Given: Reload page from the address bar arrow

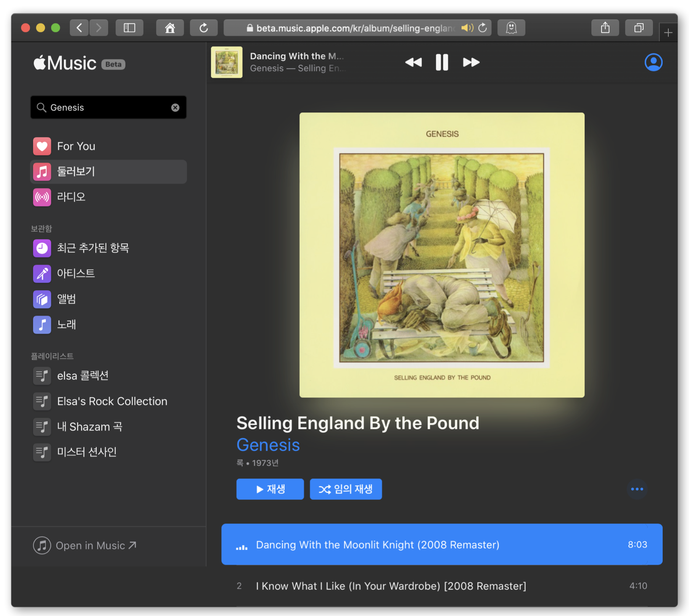Looking at the screenshot, I should [483, 28].
